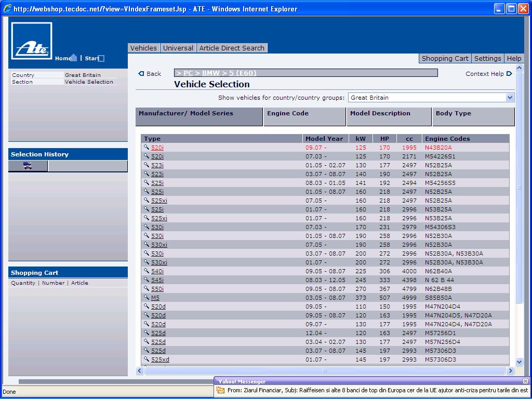Click the Back arrow icon
Viewport: 532px width, 399px height.
[x=141, y=74]
